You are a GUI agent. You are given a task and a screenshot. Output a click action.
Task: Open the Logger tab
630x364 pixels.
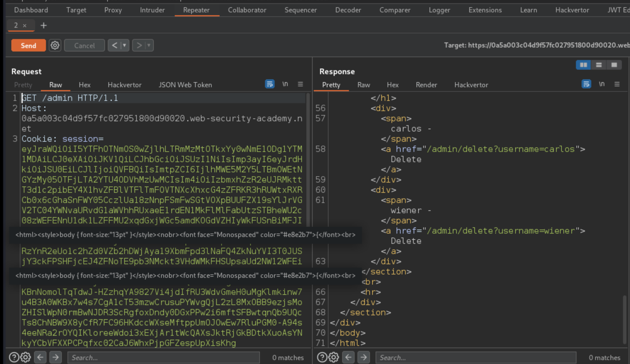[439, 10]
